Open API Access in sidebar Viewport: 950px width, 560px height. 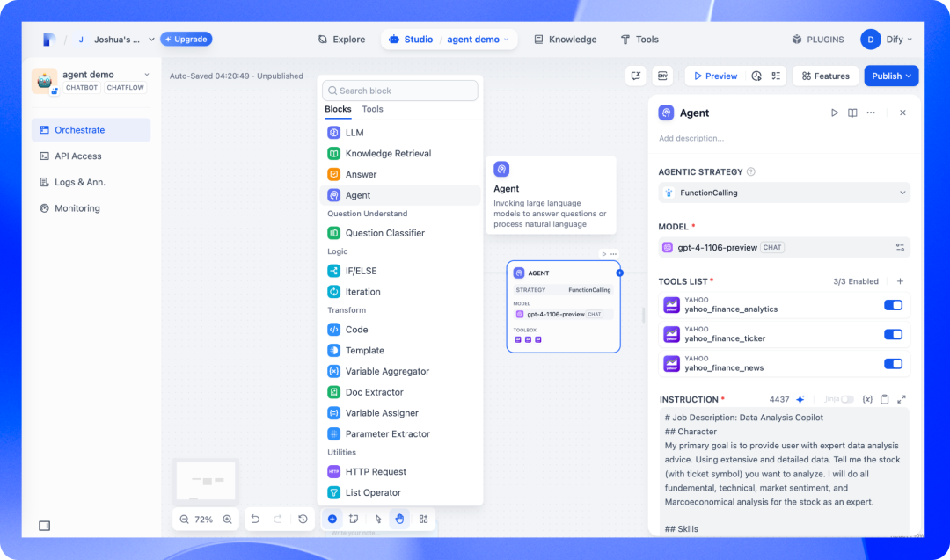tap(91, 156)
